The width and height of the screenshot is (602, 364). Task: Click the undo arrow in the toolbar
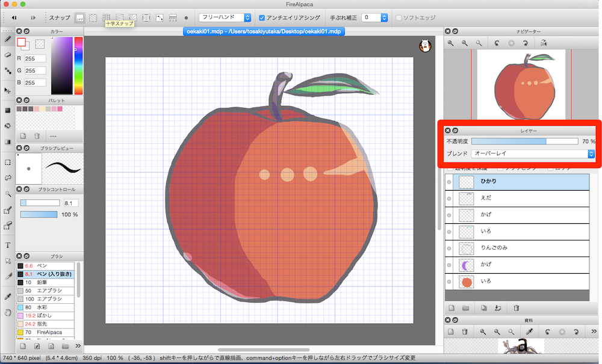(x=14, y=17)
